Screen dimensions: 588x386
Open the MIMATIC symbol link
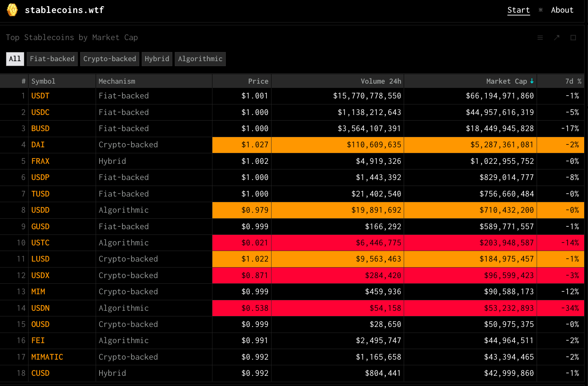pos(47,357)
